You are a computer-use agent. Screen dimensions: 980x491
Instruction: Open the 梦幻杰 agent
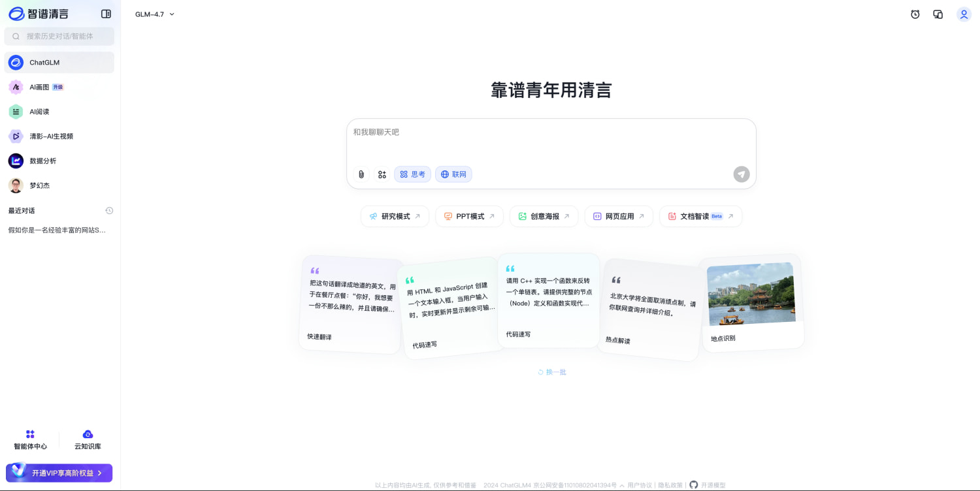59,185
